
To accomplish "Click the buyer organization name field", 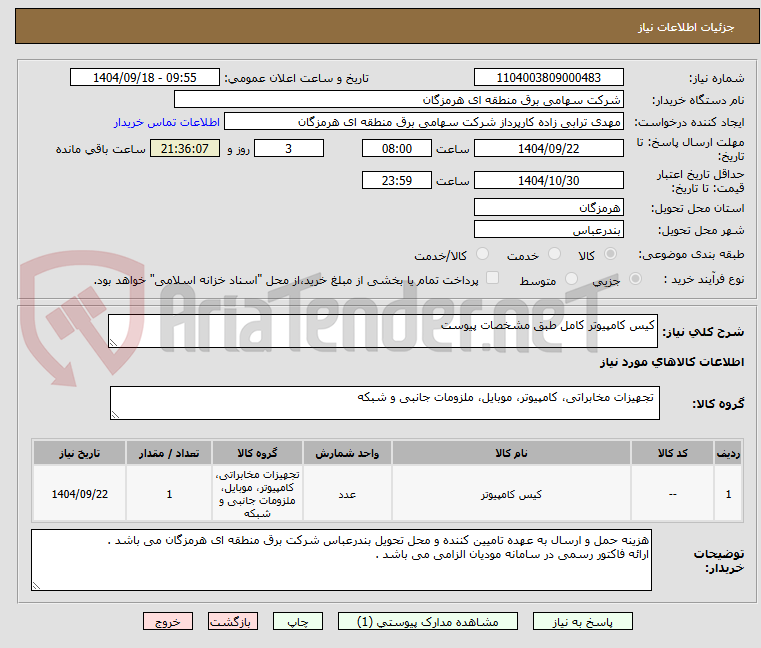I will coord(398,100).
